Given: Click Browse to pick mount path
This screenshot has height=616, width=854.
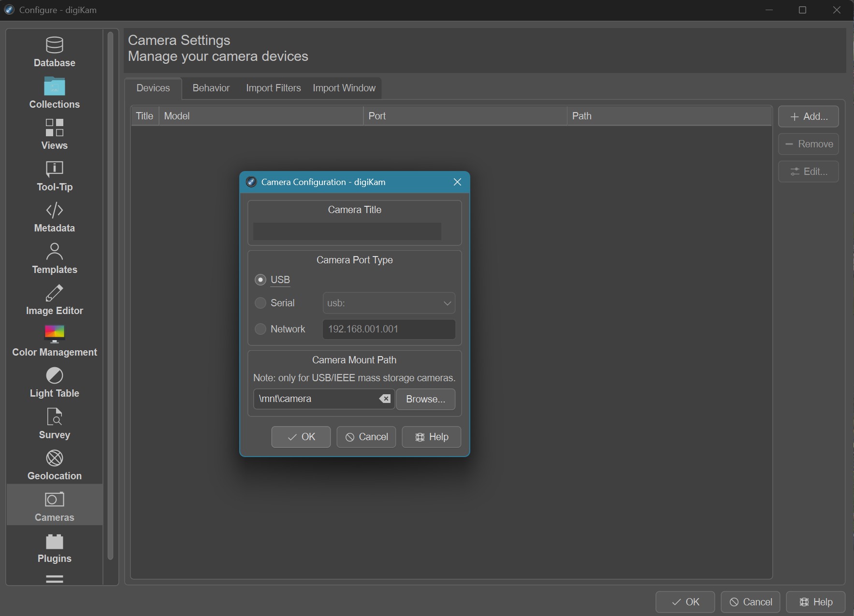Looking at the screenshot, I should click(425, 399).
